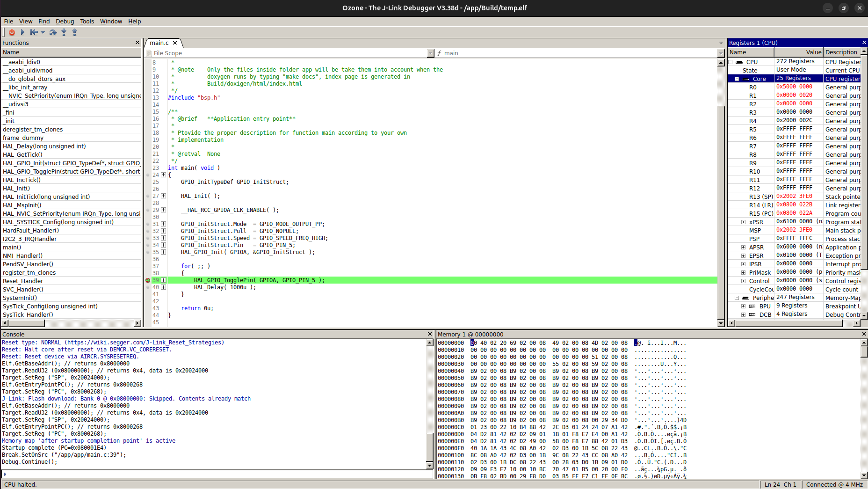Collapse the Core registers group

737,79
